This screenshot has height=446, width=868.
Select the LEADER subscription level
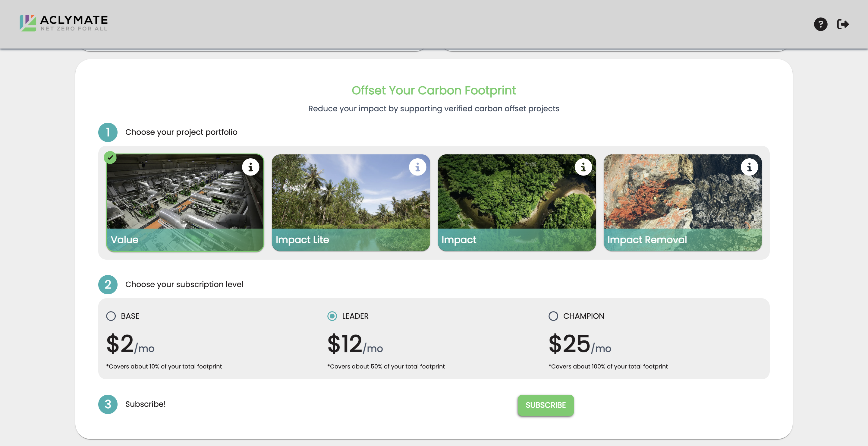click(332, 316)
